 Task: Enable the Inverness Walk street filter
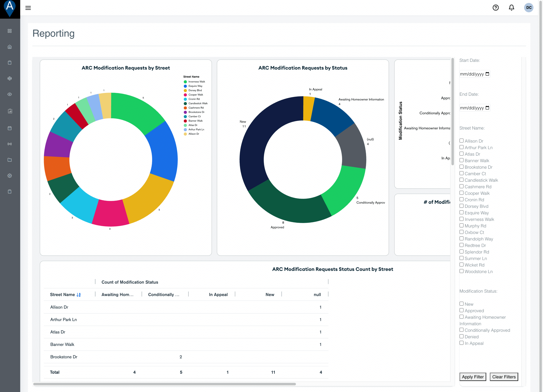pyautogui.click(x=461, y=219)
